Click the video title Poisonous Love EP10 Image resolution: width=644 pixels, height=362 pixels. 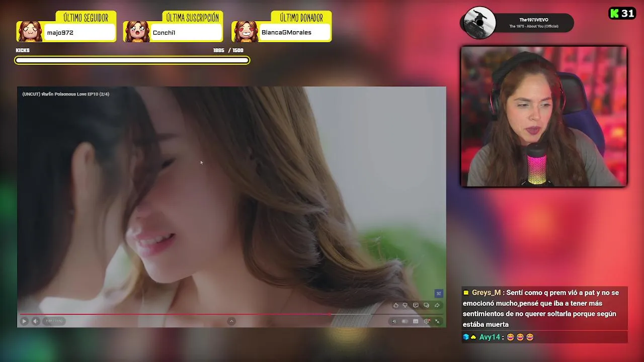coord(65,94)
